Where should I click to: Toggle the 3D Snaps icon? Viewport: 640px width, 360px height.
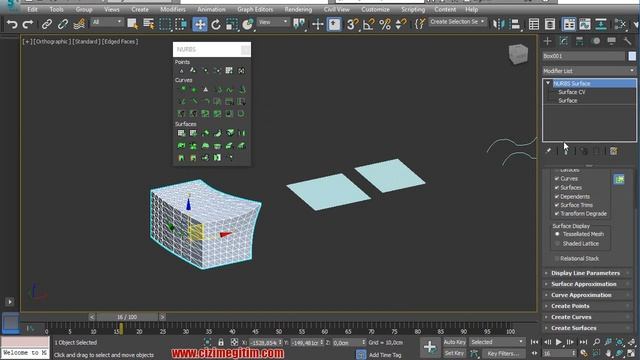pos(352,24)
